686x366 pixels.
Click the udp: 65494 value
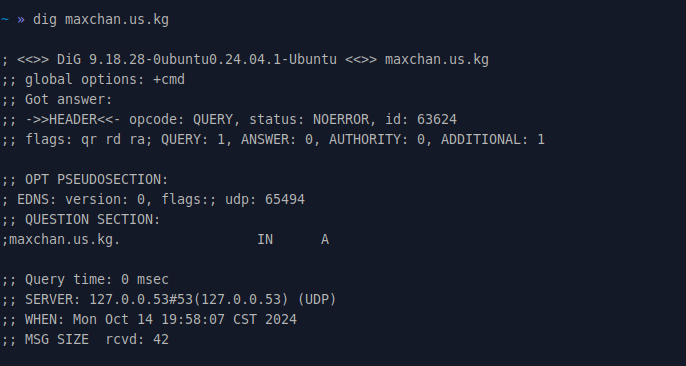point(265,199)
